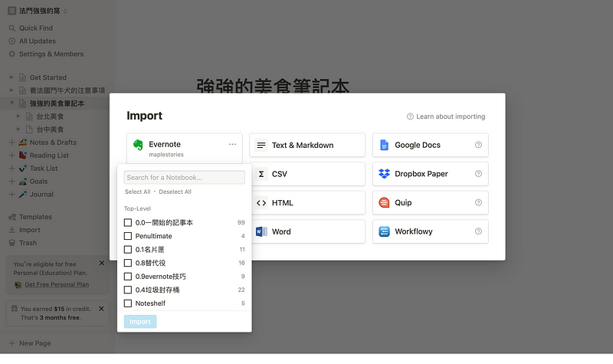Open the workspace switcher 法鬥強強的窩

coord(38,11)
